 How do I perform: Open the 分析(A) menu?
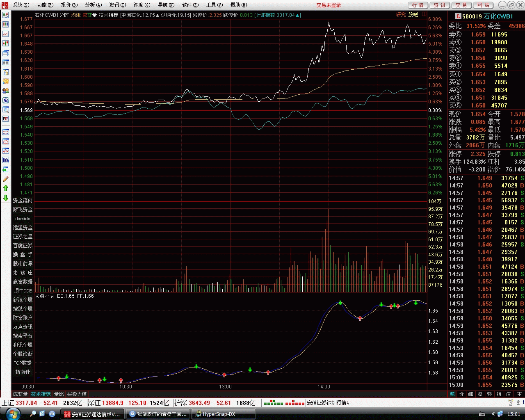point(94,5)
